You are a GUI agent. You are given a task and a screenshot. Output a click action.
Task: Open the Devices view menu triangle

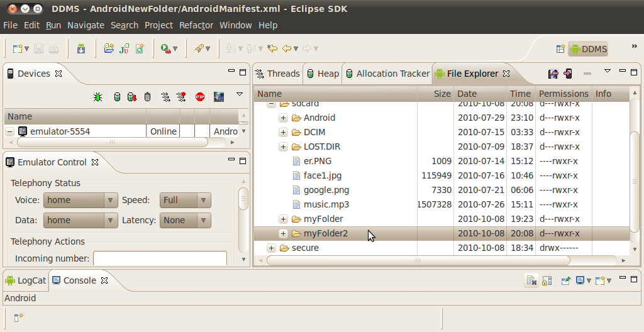240,94
